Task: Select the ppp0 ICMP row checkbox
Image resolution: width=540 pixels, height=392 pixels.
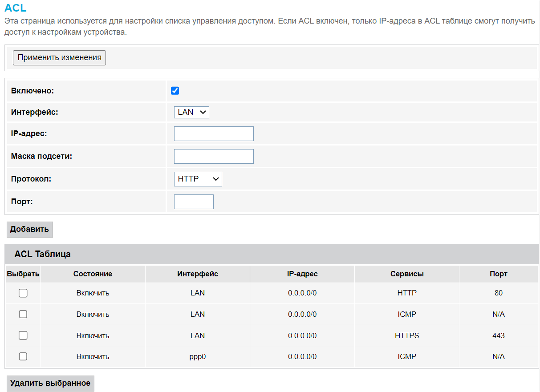Action: pos(23,356)
